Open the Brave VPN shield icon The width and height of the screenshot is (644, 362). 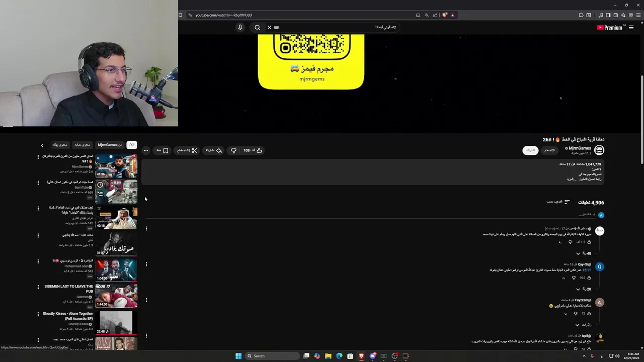click(631, 15)
